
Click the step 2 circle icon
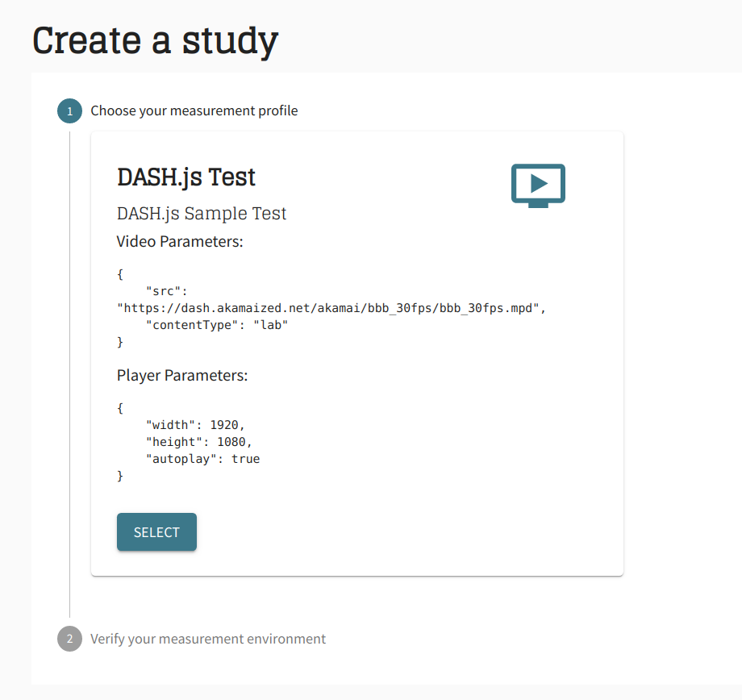pyautogui.click(x=69, y=639)
